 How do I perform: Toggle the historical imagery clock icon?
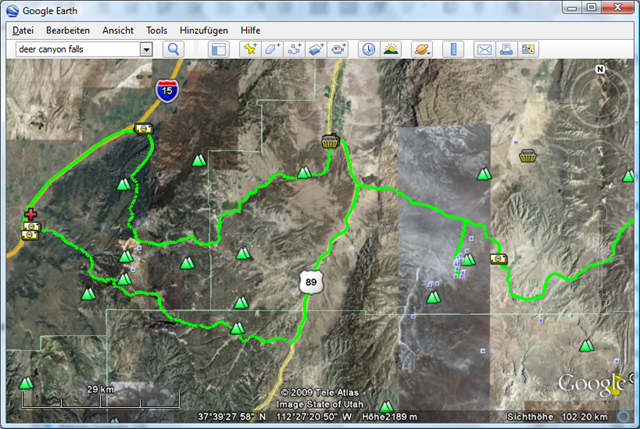point(368,49)
